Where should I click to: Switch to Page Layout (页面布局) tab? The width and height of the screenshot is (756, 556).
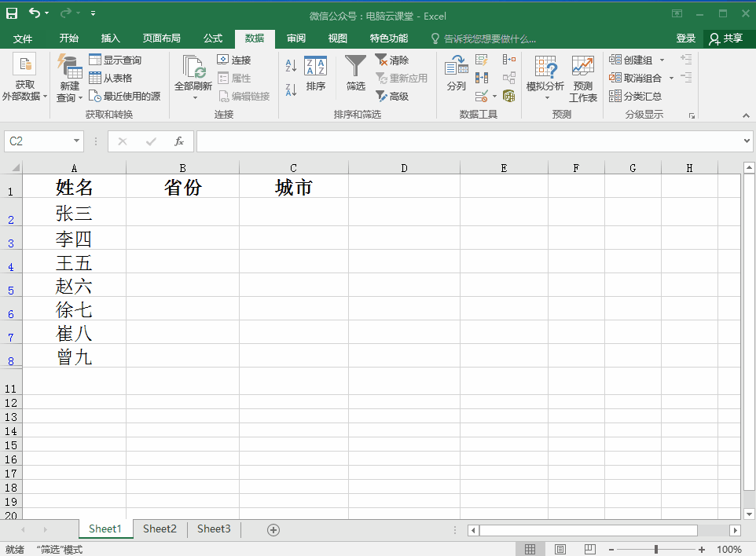162,38
